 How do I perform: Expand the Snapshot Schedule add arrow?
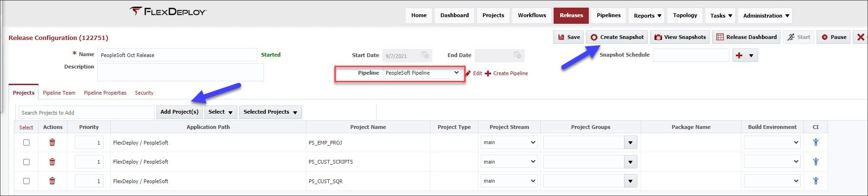click(751, 55)
